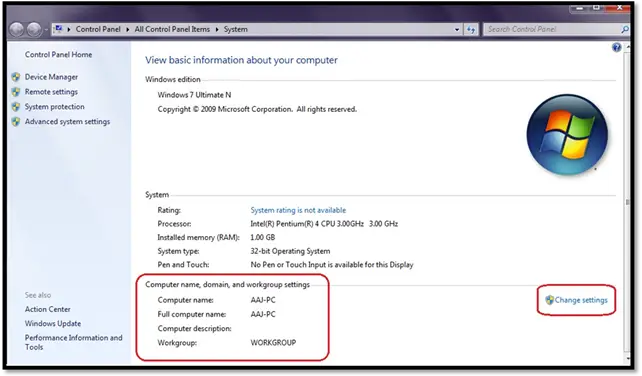Click Windows 7 Ultimate N text

(194, 95)
